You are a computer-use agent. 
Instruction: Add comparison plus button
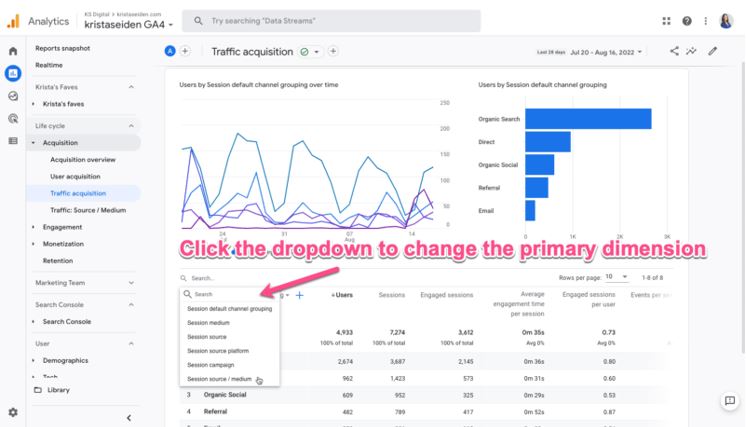point(185,51)
